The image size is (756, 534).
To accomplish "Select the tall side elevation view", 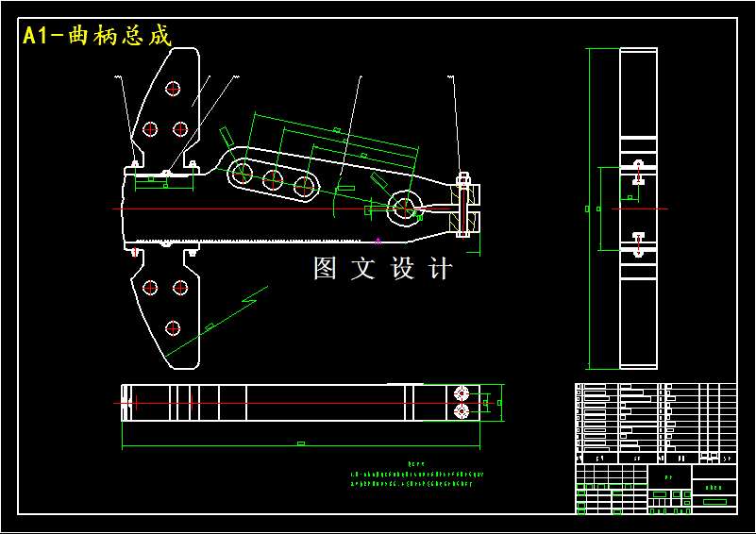I will coord(638,209).
